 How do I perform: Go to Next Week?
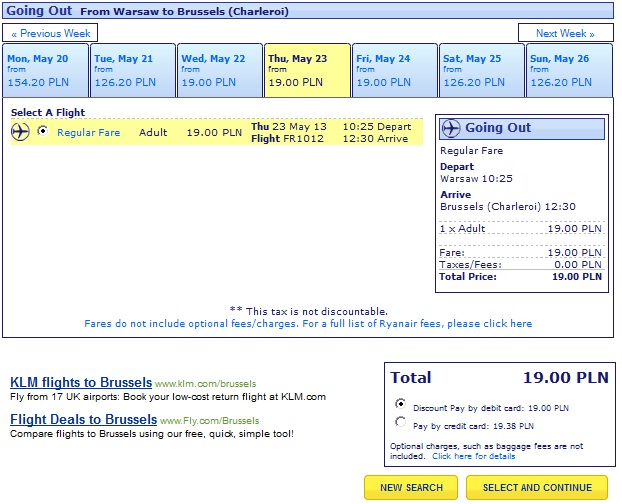coord(566,33)
